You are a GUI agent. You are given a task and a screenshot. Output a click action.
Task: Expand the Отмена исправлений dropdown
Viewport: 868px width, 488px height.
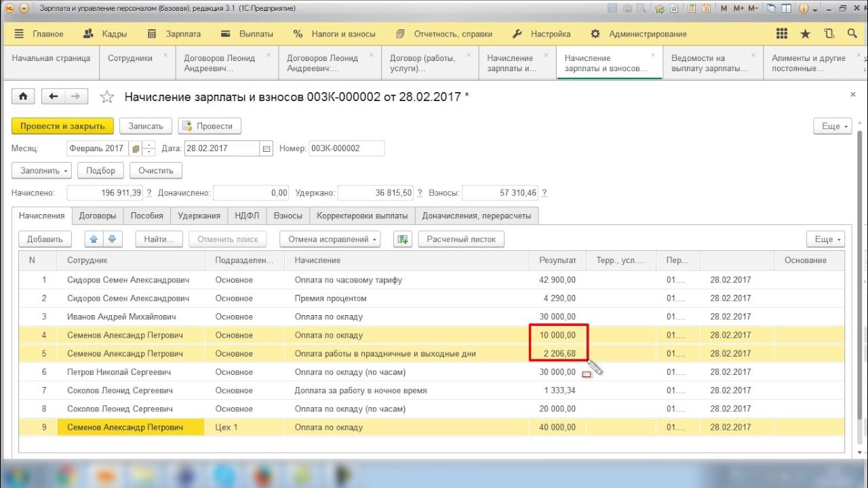[x=330, y=239]
